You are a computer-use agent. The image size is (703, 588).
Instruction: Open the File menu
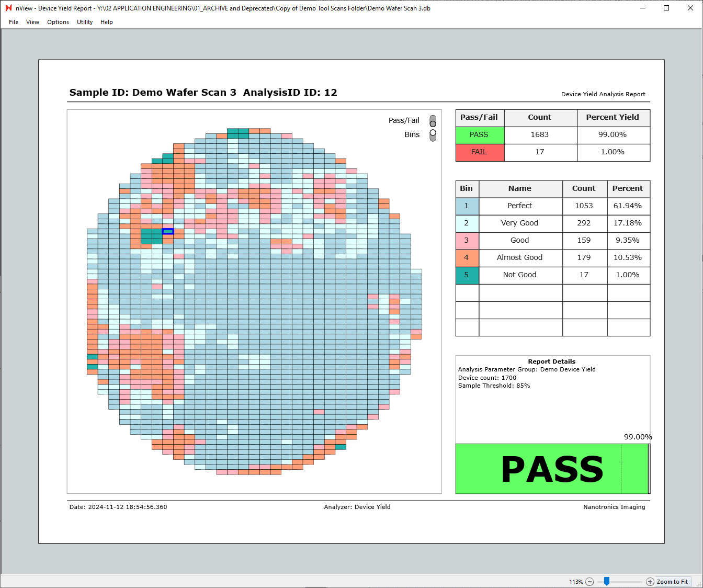point(14,22)
